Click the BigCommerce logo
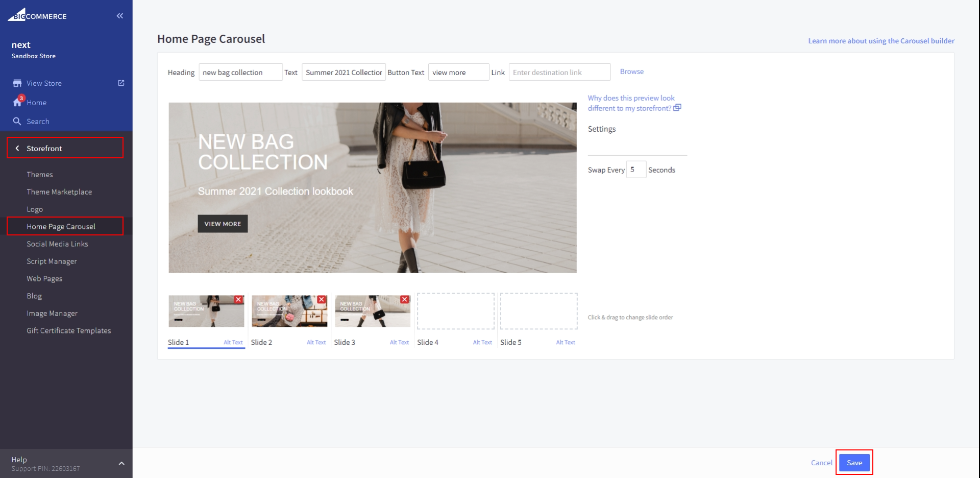This screenshot has height=478, width=980. point(37,15)
